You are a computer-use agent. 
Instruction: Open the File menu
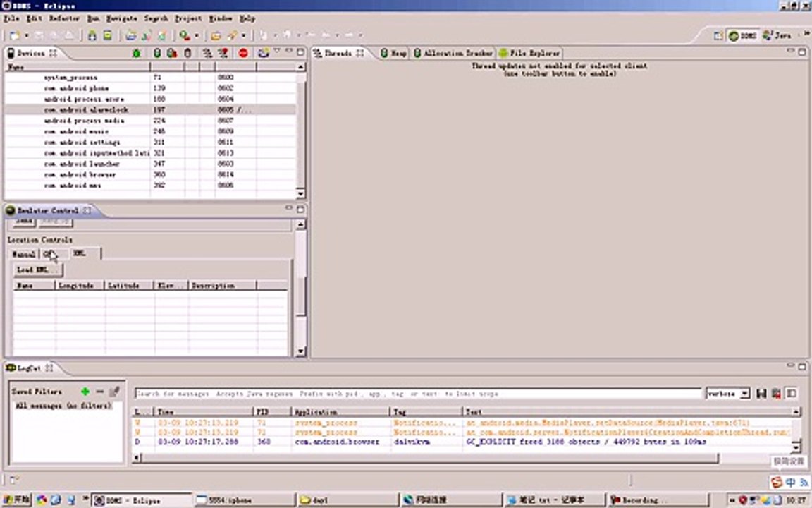pos(11,18)
